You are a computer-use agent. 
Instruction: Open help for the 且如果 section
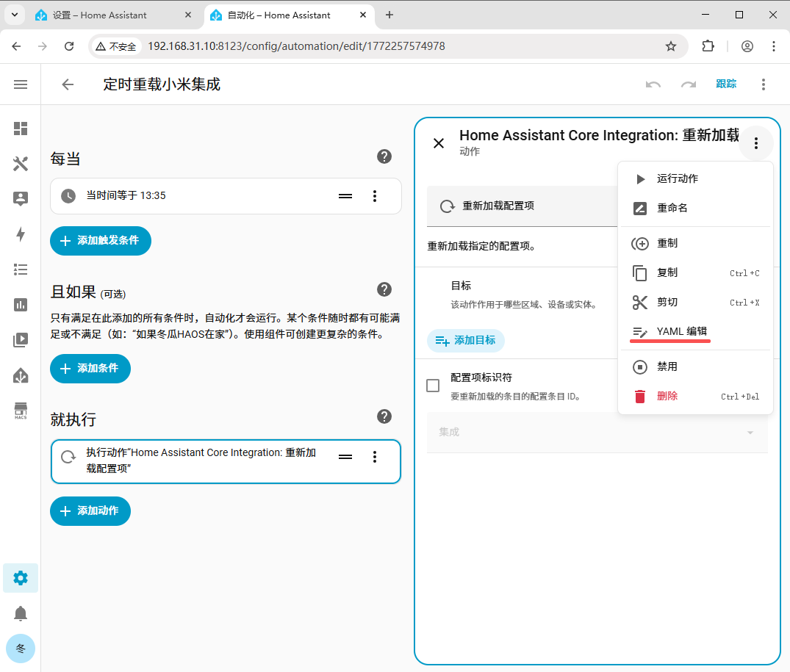coord(384,289)
